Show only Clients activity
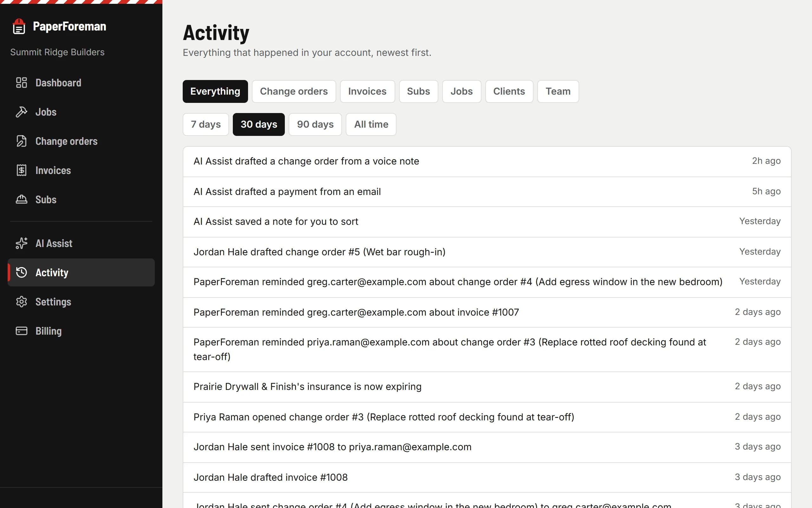 509,91
